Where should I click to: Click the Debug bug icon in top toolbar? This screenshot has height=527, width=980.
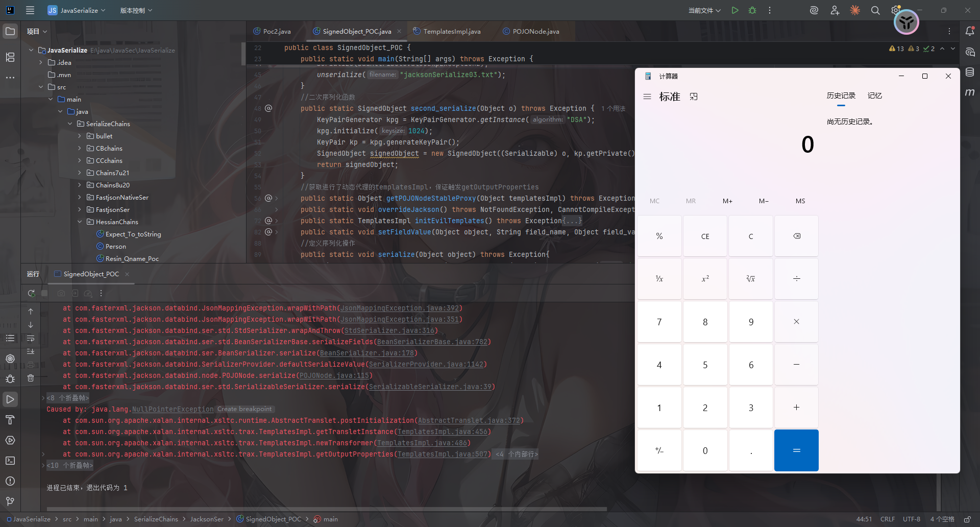pyautogui.click(x=752, y=10)
